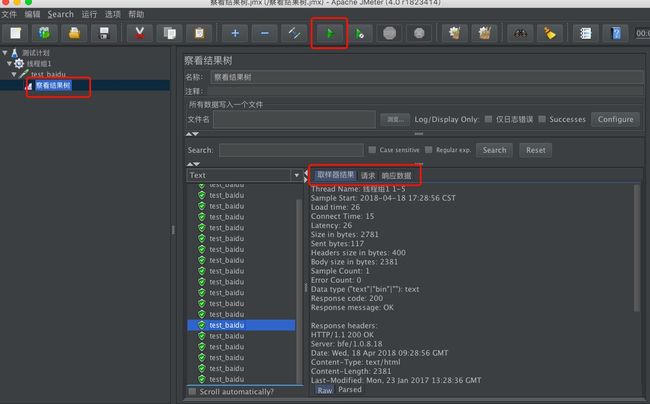The height and width of the screenshot is (404, 650).
Task: Open the 选项 menu
Action: 113,15
